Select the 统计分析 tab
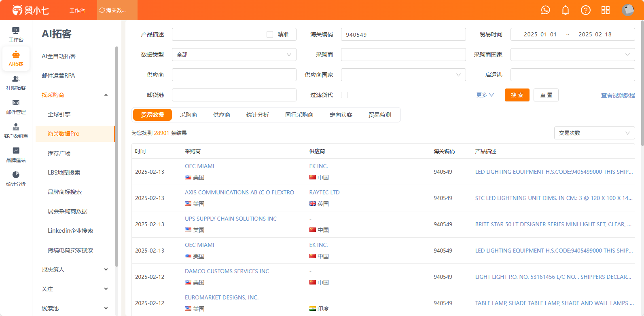Screen dimensions: 644x316 258,115
